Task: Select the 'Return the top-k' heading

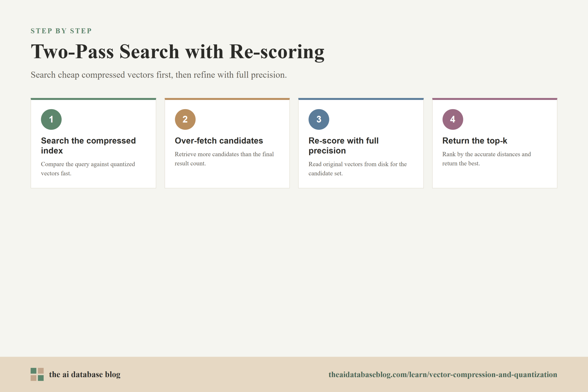Action: (475, 141)
